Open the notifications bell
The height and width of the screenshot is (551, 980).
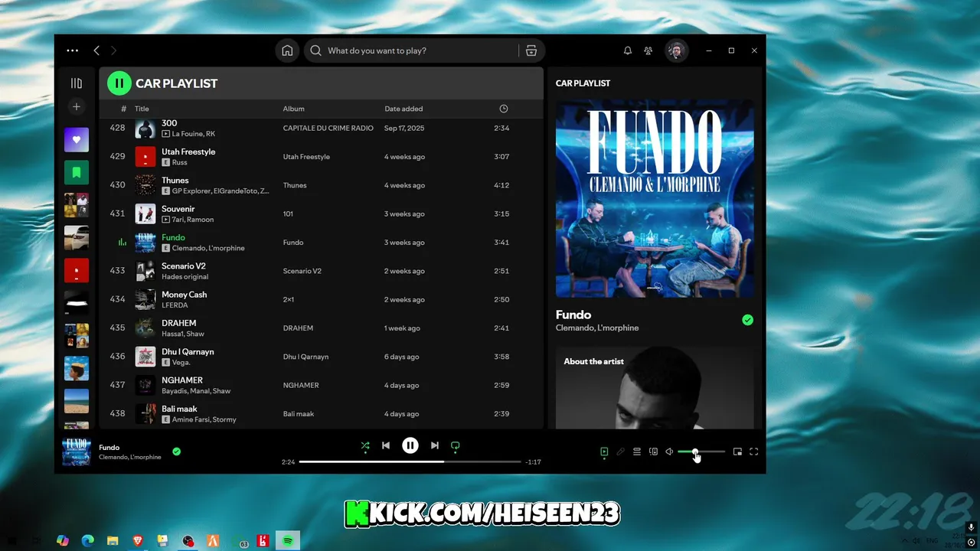coord(628,51)
